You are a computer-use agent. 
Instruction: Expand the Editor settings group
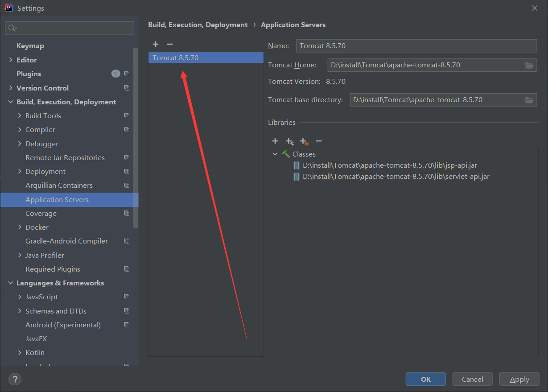click(11, 60)
